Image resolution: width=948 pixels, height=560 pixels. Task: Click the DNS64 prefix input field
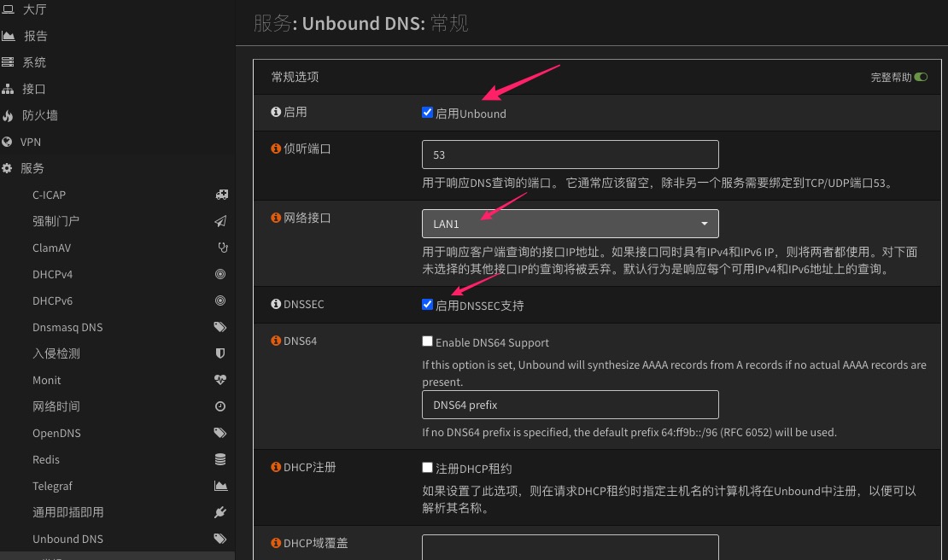[570, 405]
